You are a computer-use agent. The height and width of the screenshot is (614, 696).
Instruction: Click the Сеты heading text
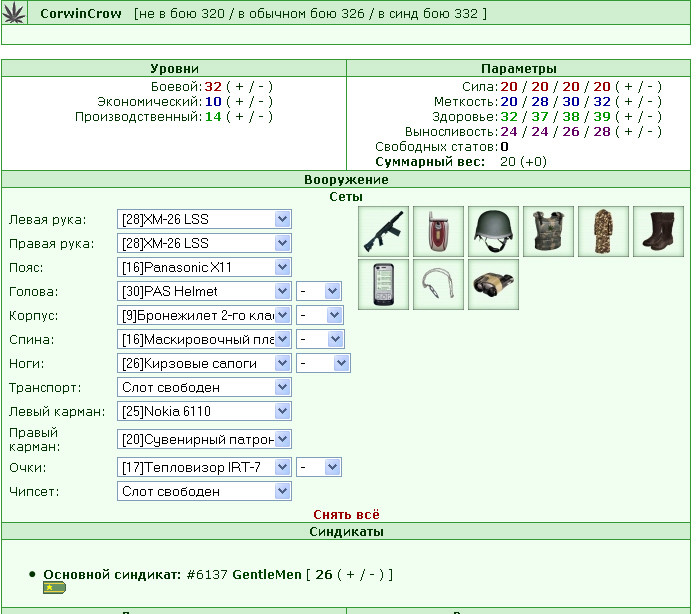(346, 197)
